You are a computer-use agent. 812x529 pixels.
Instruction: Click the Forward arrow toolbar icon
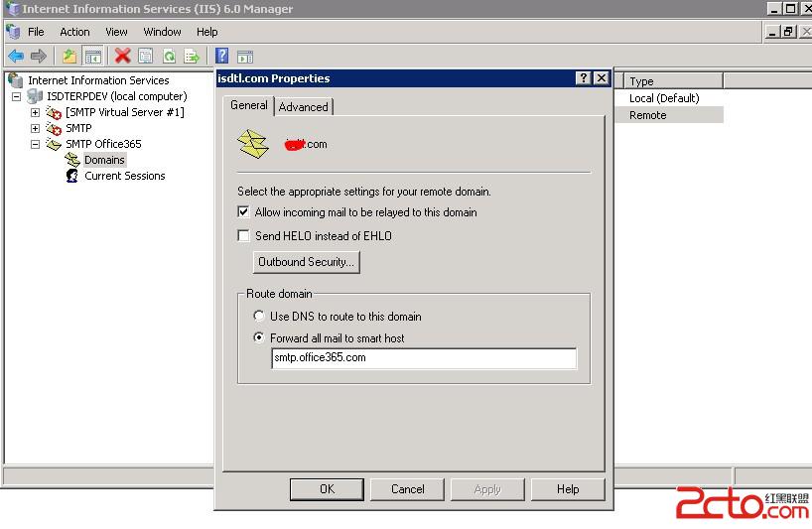[x=39, y=56]
